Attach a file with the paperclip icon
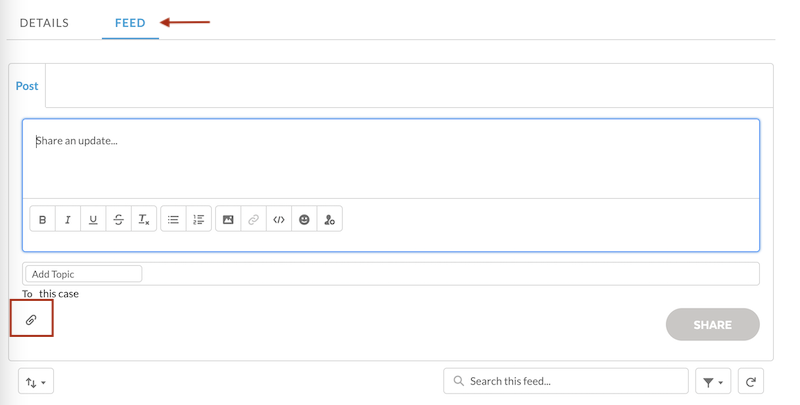This screenshot has width=800, height=405. pyautogui.click(x=31, y=320)
